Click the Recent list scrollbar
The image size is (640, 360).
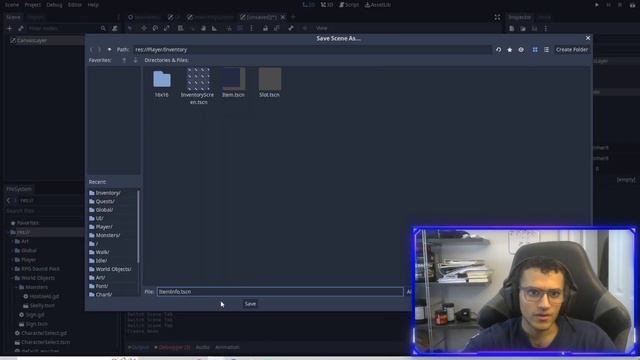click(139, 227)
